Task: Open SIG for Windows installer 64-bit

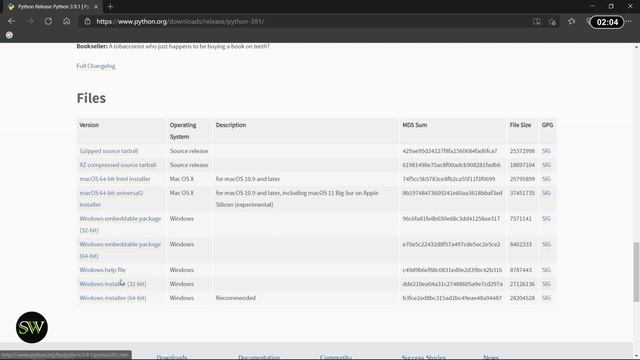Action: click(546, 298)
